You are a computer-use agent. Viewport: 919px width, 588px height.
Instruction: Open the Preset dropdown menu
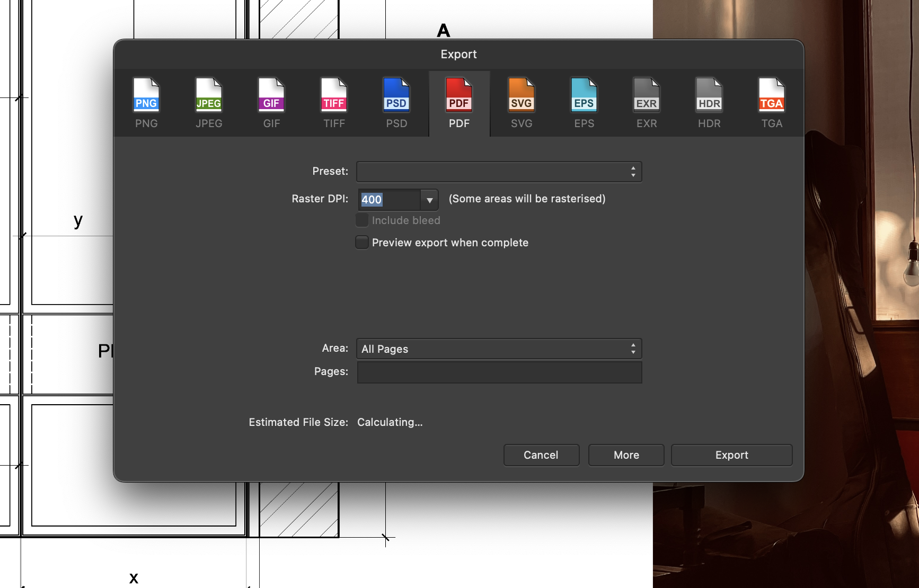[x=499, y=172]
